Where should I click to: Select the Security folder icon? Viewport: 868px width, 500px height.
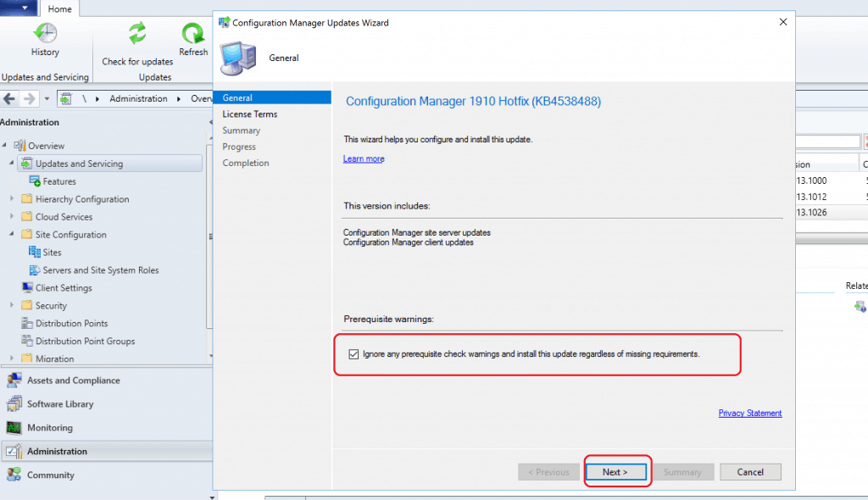tap(26, 305)
